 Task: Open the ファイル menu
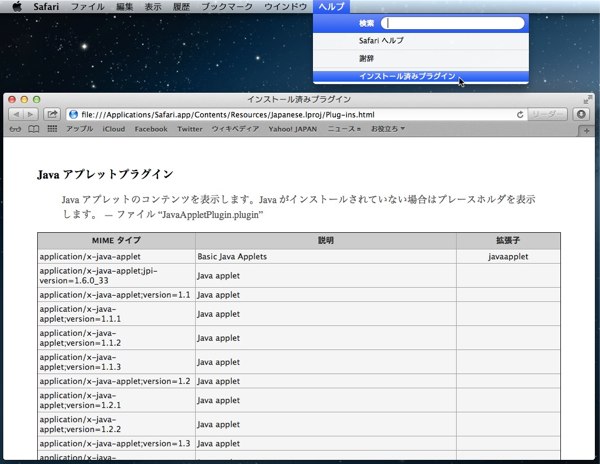point(88,7)
